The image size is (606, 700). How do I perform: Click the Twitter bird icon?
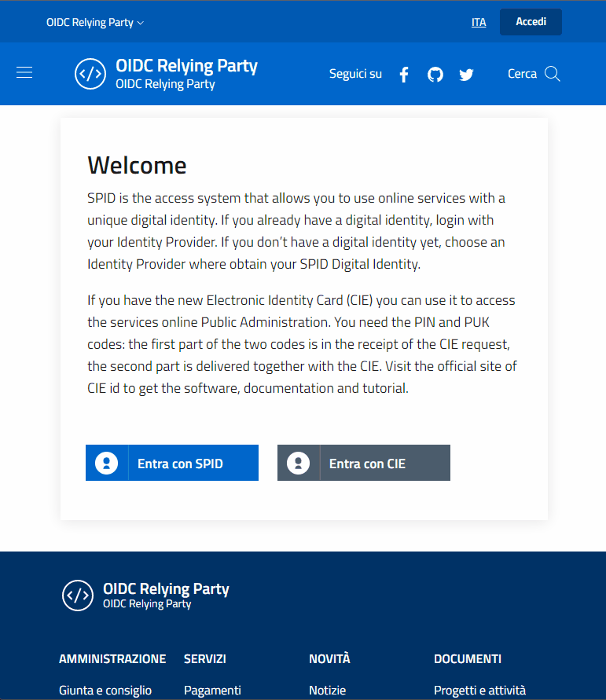point(466,75)
